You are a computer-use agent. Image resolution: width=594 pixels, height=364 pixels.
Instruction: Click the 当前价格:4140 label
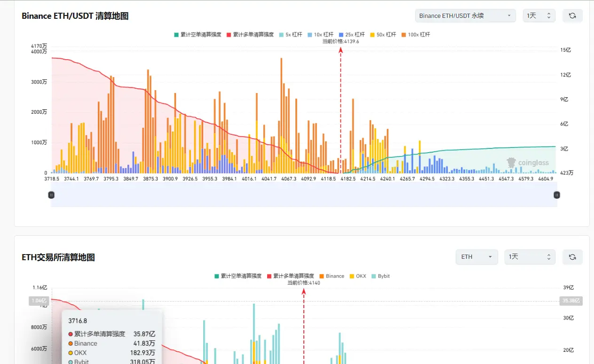point(304,283)
